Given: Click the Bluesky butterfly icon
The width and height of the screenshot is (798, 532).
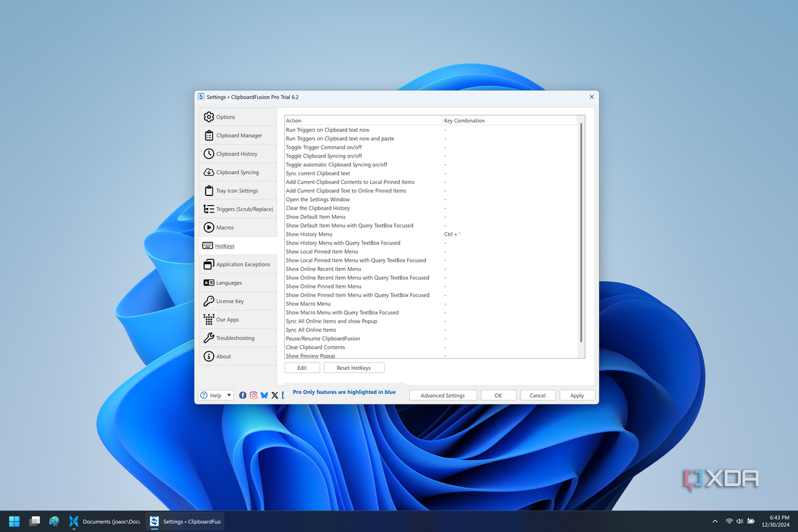Looking at the screenshot, I should (264, 395).
